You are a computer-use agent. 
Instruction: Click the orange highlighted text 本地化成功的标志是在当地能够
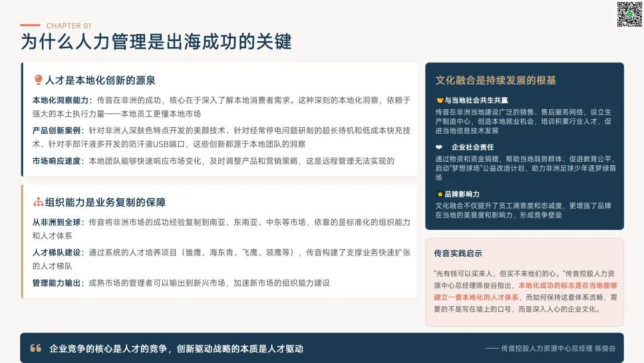(x=568, y=285)
